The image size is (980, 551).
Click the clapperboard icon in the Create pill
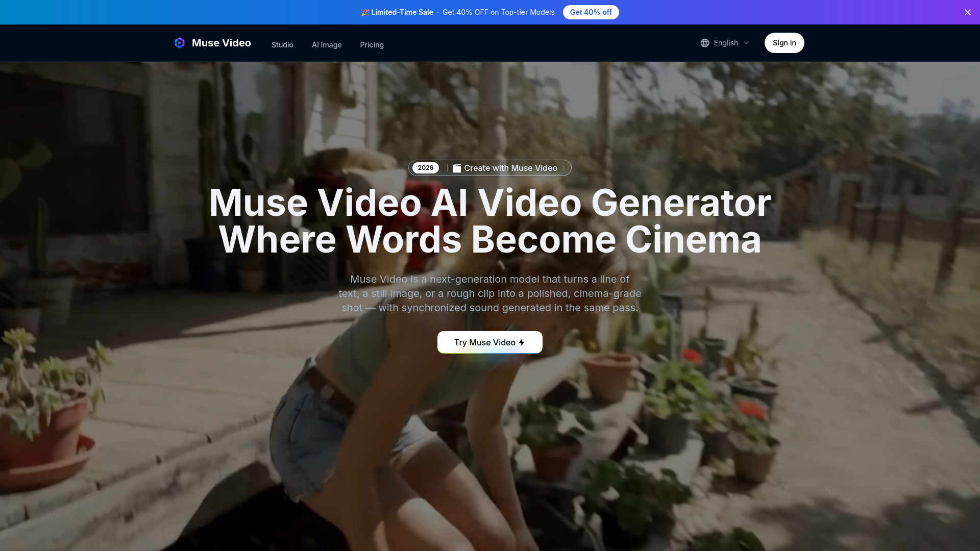tap(457, 168)
